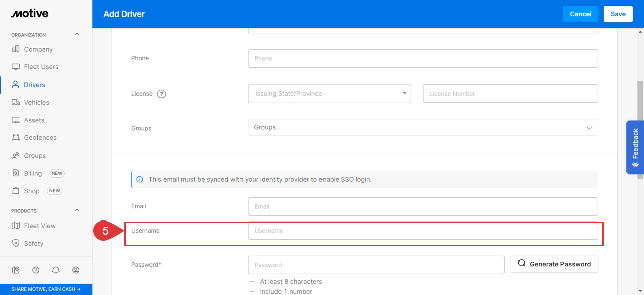644x295 pixels.
Task: Focus the Username input field
Action: click(423, 231)
